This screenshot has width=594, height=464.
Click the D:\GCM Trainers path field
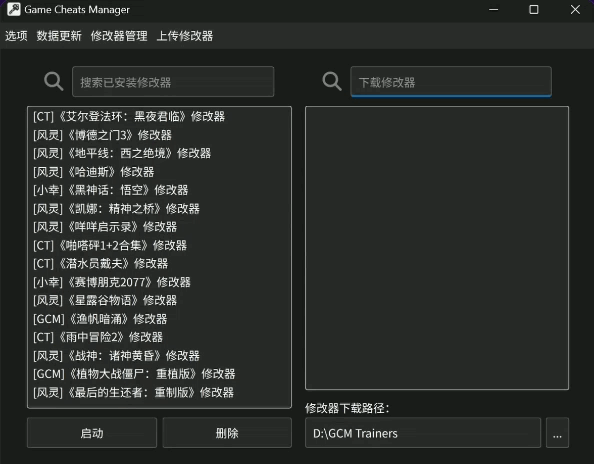423,433
